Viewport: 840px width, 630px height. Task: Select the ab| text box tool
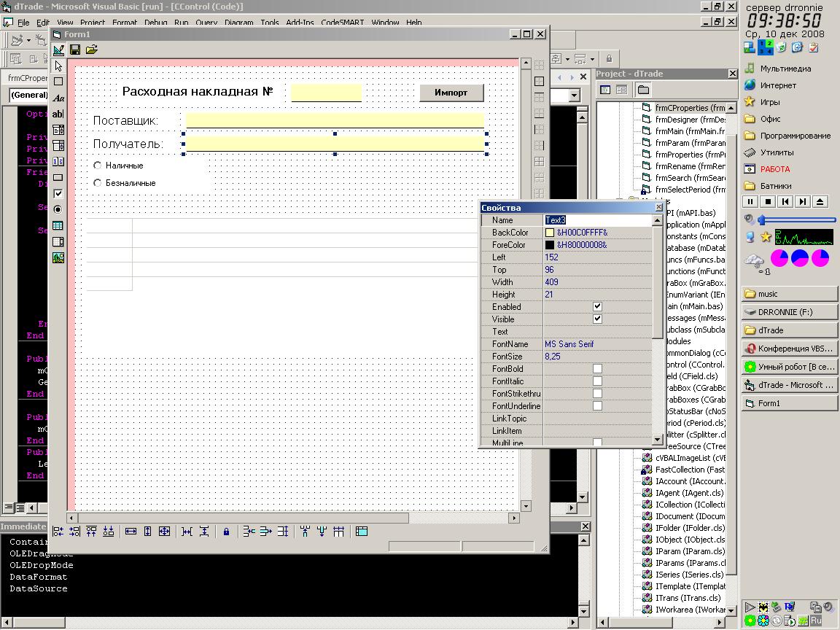[x=58, y=114]
